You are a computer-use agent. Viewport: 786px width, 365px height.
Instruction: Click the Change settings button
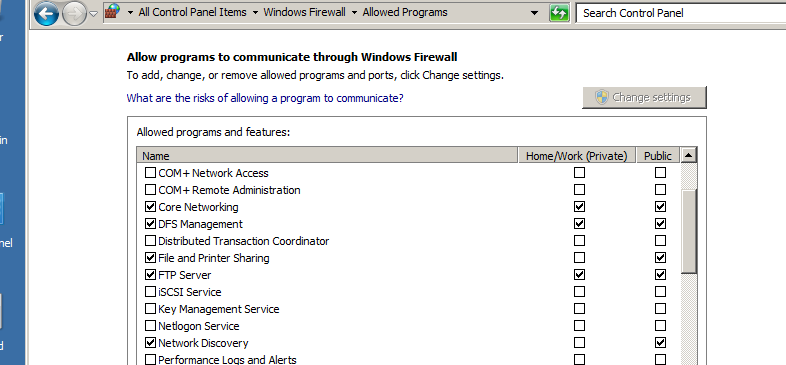point(644,97)
